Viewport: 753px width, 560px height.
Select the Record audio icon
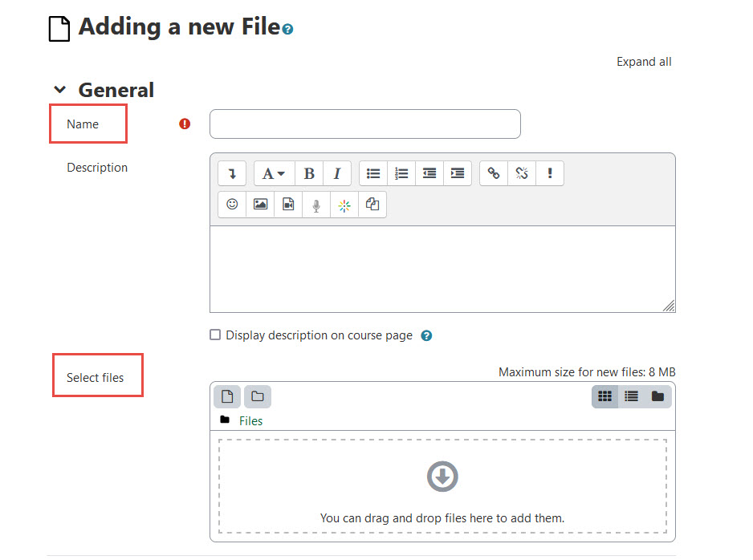tap(315, 204)
